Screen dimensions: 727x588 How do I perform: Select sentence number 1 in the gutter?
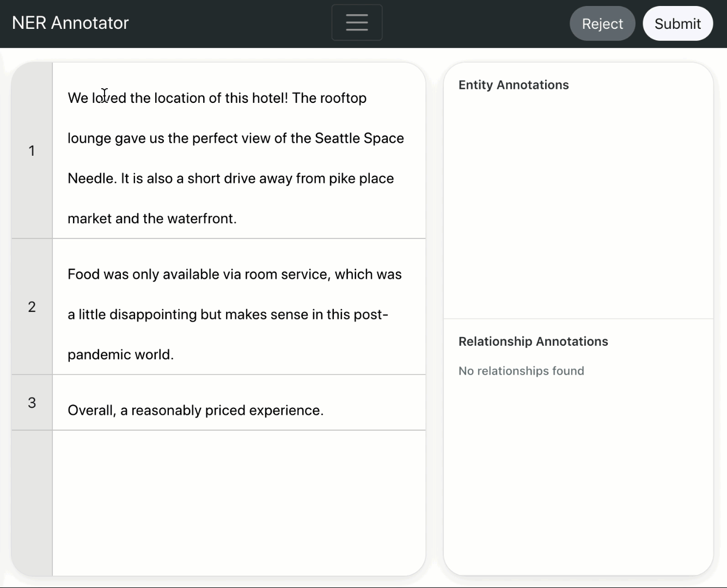(32, 151)
